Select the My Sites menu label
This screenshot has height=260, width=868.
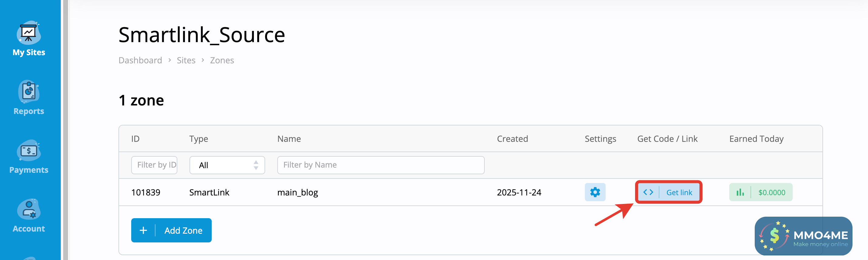pyautogui.click(x=29, y=52)
